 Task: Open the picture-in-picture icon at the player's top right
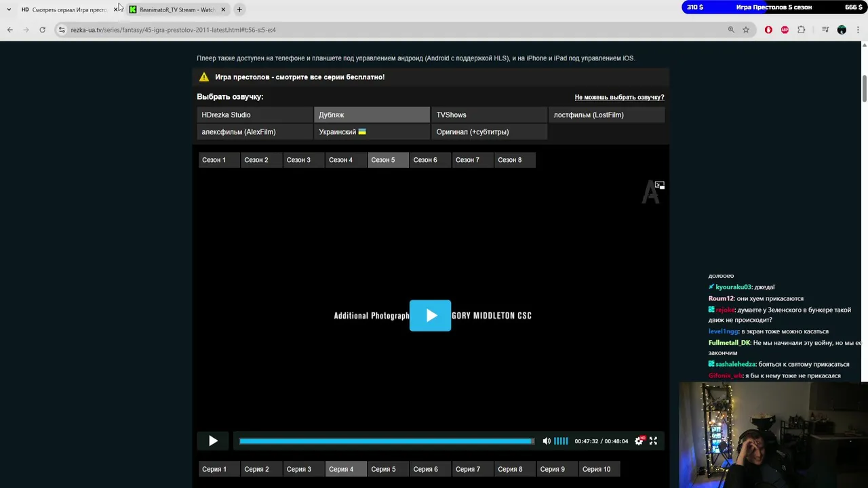[x=659, y=185]
